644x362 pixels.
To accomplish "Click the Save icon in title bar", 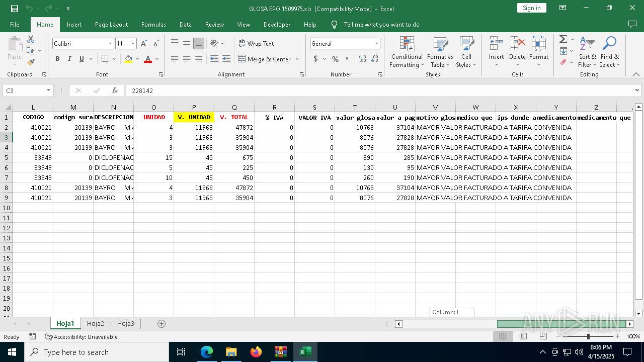I will tap(15, 9).
